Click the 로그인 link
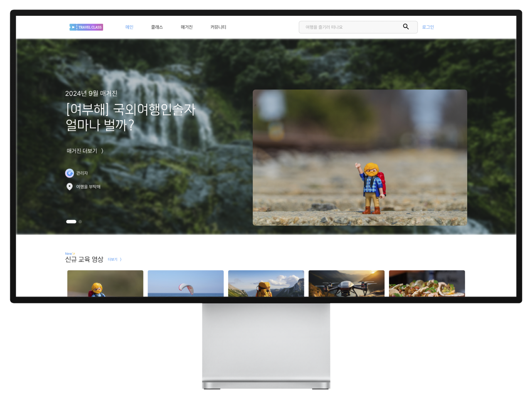The image size is (532, 397). (428, 27)
